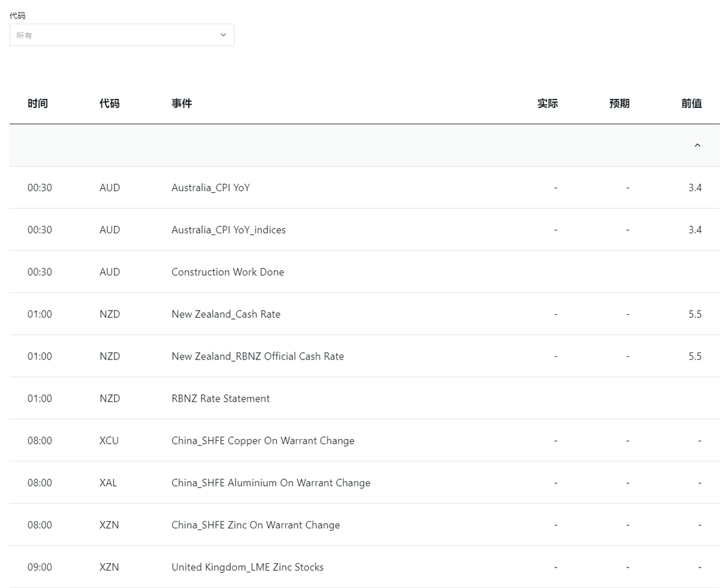
Task: Click the 实际 column header
Action: (x=547, y=103)
